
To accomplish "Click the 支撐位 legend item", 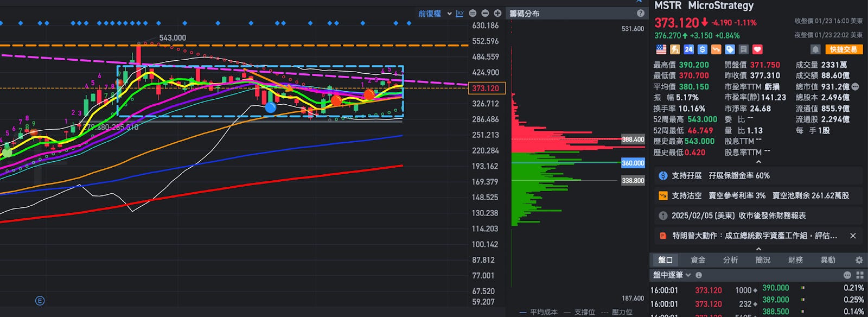I will click(579, 312).
